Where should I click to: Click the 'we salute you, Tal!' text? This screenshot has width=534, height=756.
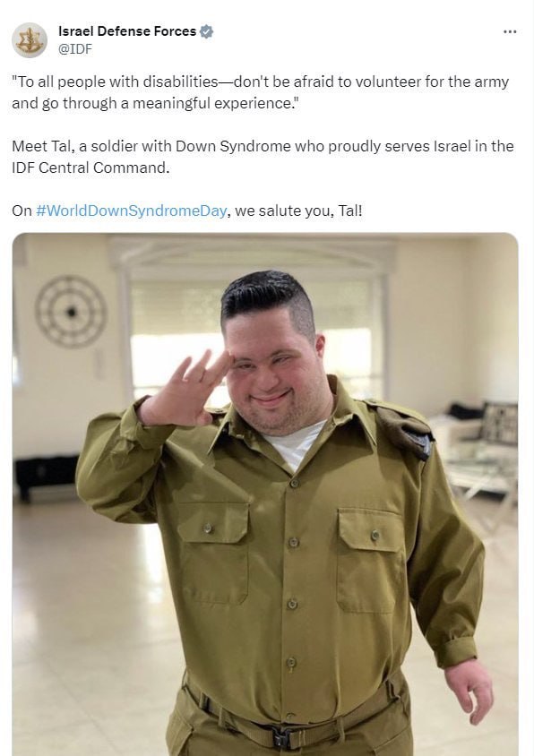pos(298,210)
